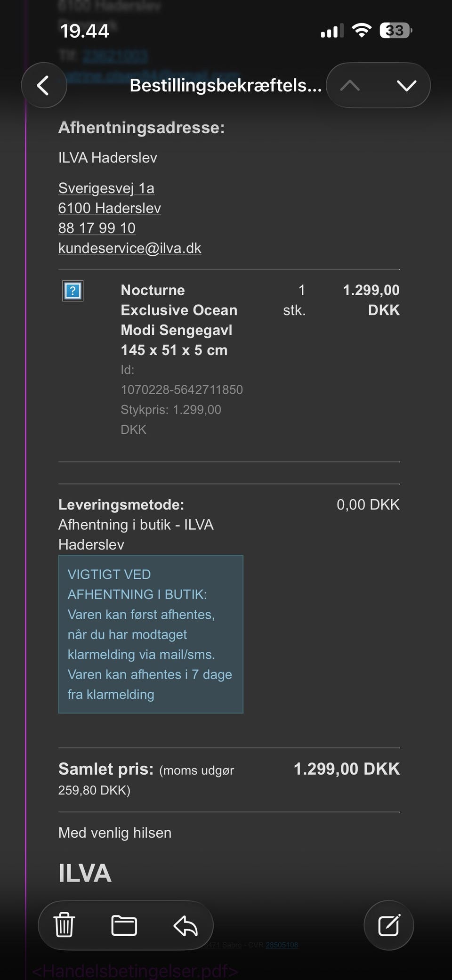Reply using the curved arrow icon
452x980 pixels.
click(186, 925)
